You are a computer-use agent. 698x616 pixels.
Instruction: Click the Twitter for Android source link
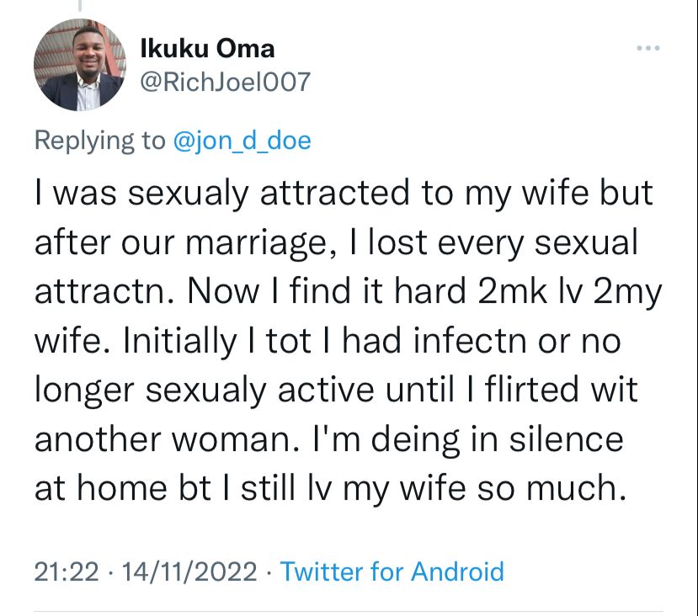(x=392, y=571)
